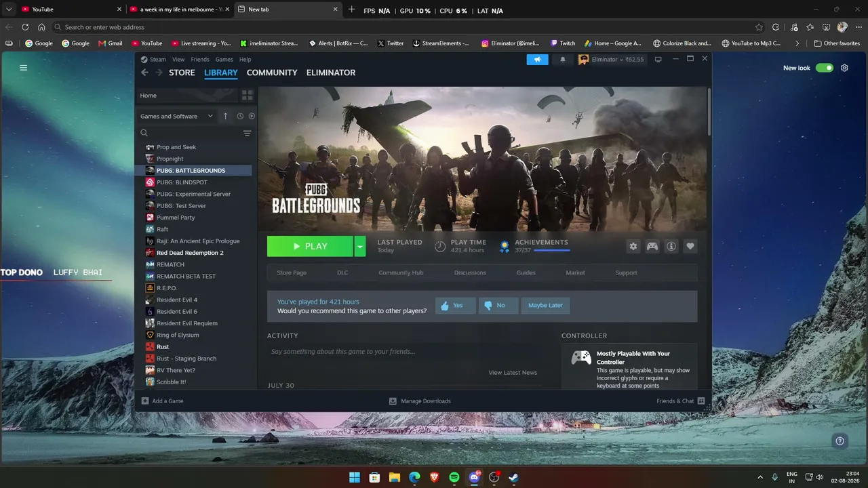
Task: Show hidden system tray icons
Action: tap(759, 477)
